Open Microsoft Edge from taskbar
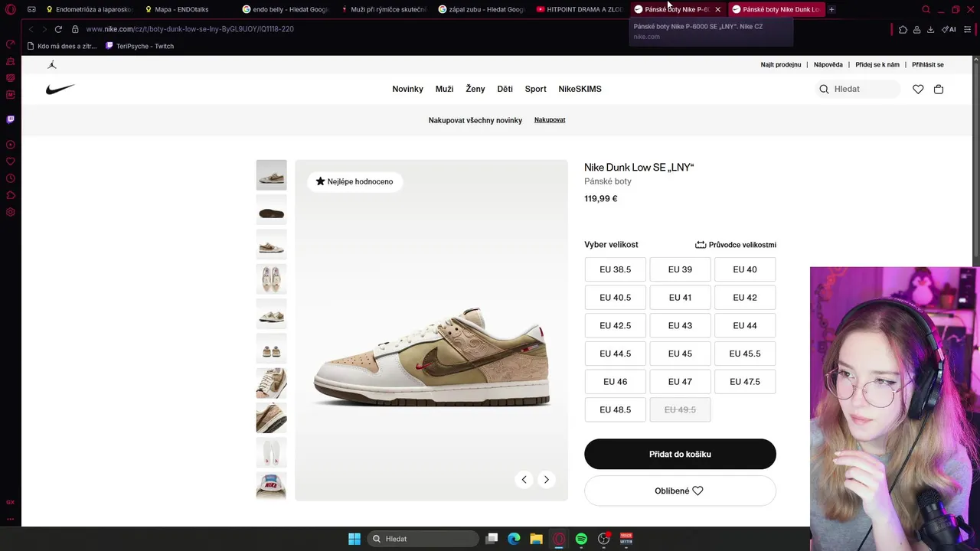The height and width of the screenshot is (551, 980). [514, 539]
